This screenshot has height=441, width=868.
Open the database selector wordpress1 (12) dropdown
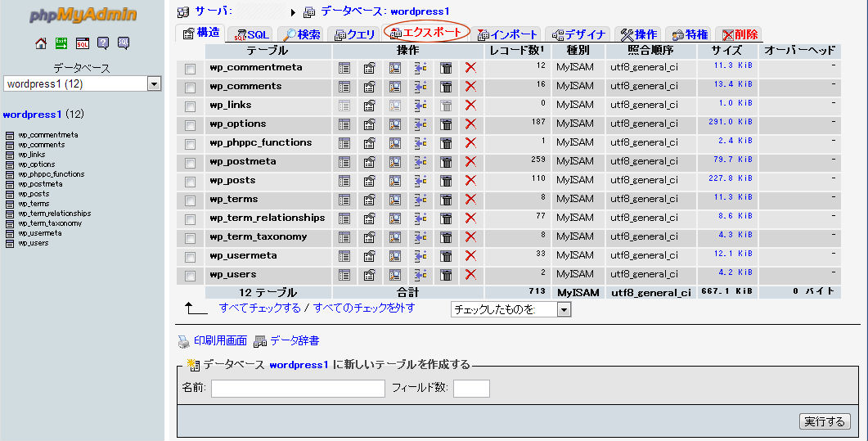click(82, 84)
